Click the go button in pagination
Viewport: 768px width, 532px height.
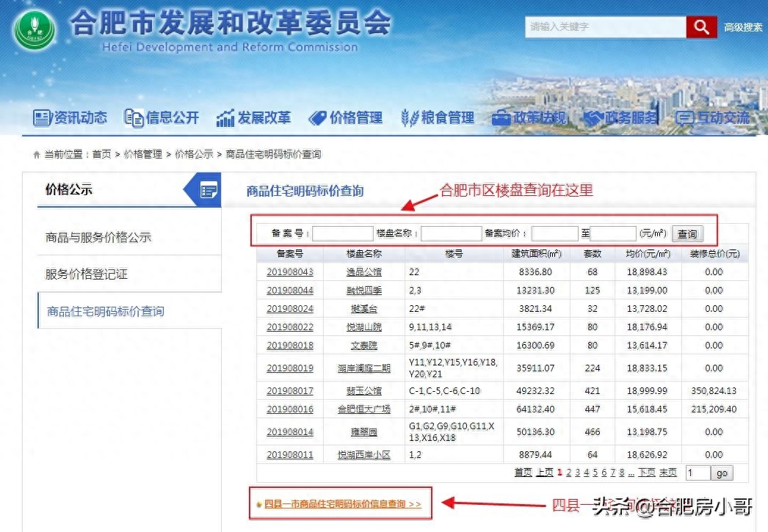[x=722, y=473]
